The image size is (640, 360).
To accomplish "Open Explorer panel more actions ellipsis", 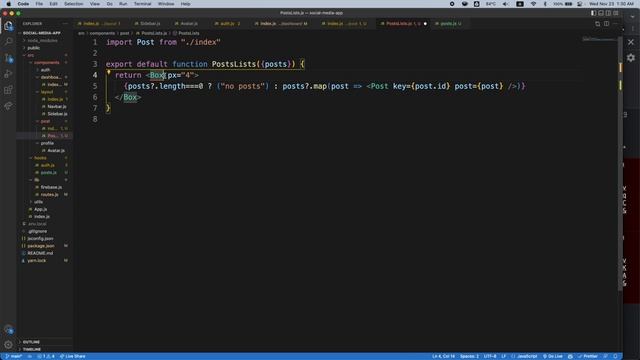I will (x=65, y=24).
